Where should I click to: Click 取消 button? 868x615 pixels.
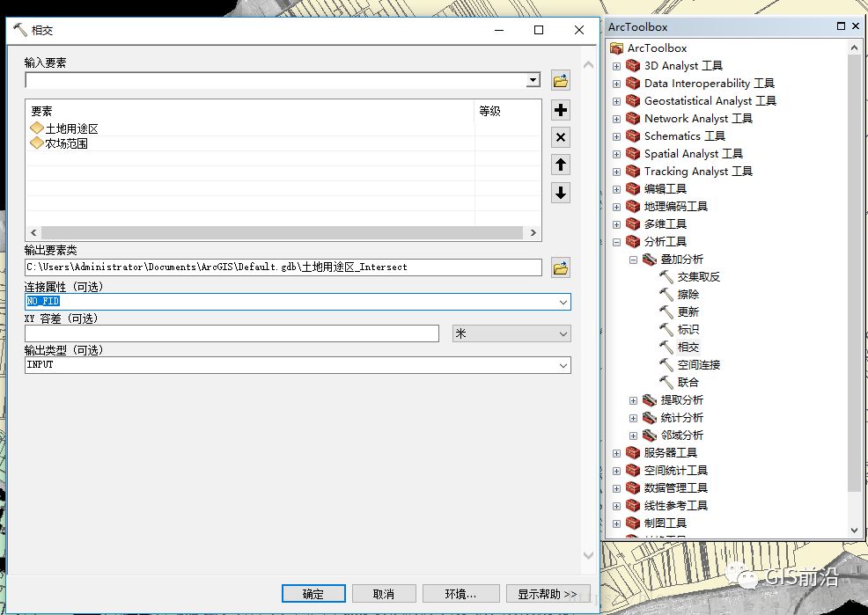[x=384, y=594]
